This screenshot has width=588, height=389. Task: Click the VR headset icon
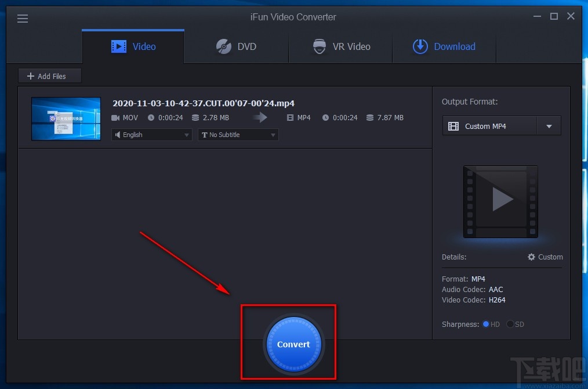[x=320, y=46]
